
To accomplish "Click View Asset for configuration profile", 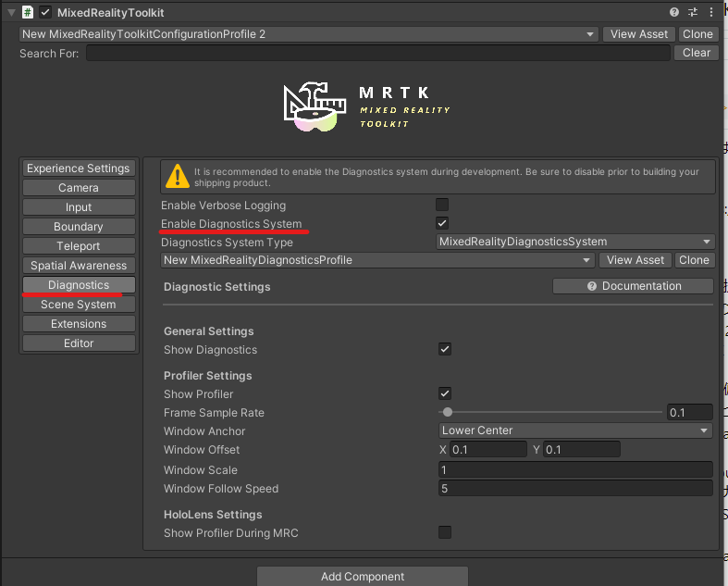I will (639, 34).
